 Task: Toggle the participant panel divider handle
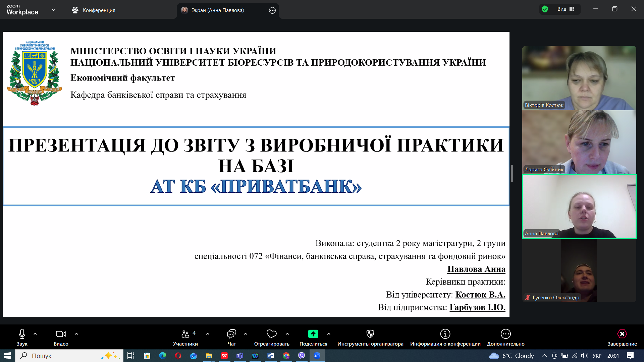(x=512, y=173)
